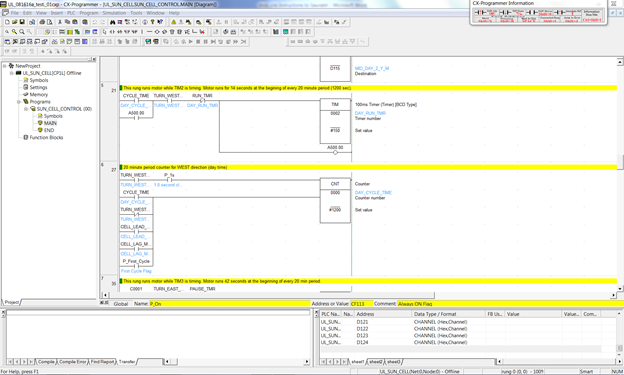Click the yellow triangle Work Online icon
This screenshot has height=375, width=624.
[x=174, y=22]
